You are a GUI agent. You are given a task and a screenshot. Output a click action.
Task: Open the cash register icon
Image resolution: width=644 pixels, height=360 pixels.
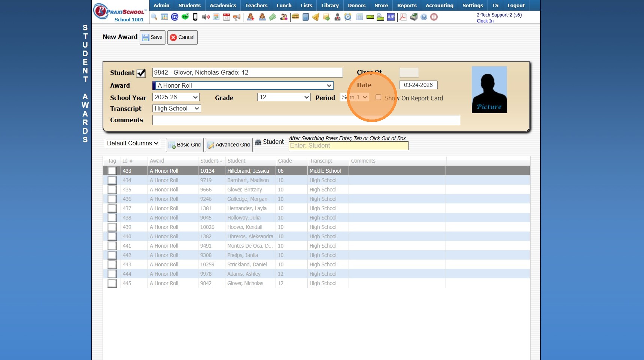tap(414, 17)
